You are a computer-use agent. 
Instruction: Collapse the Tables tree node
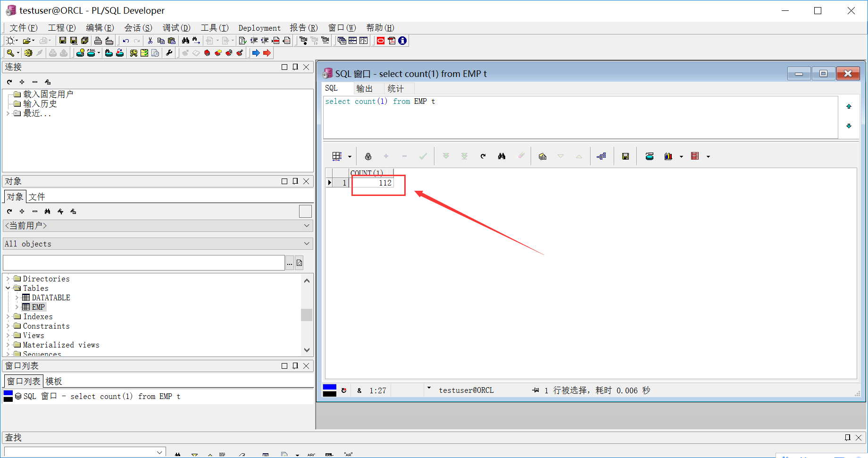click(8, 288)
